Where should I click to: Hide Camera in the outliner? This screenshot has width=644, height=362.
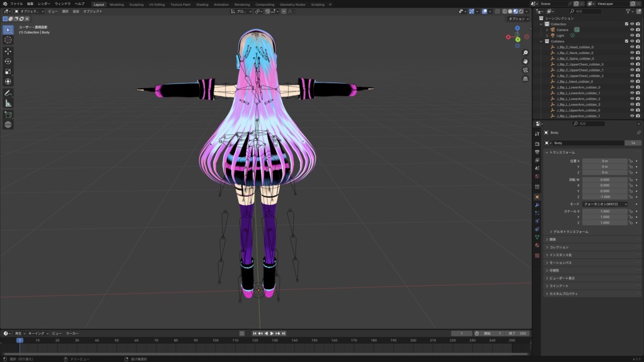click(632, 30)
